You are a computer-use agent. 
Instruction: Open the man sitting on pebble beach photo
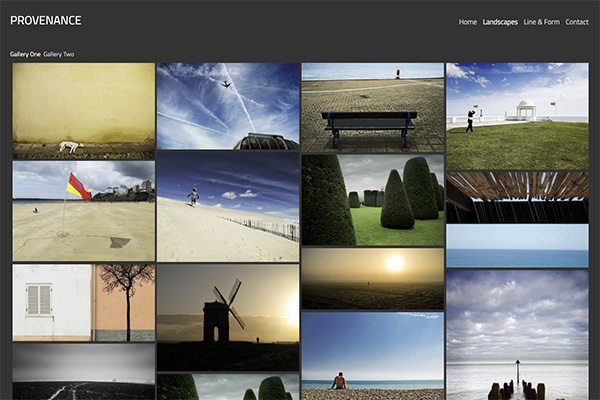pyautogui.click(x=373, y=356)
